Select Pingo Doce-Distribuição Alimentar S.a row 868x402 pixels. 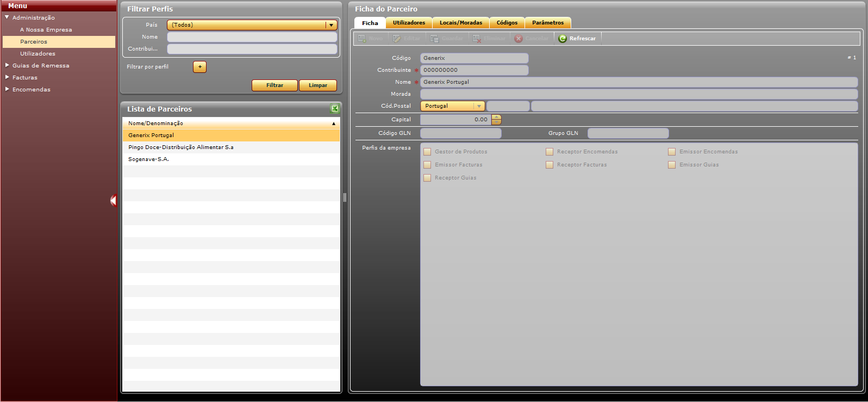pos(231,147)
